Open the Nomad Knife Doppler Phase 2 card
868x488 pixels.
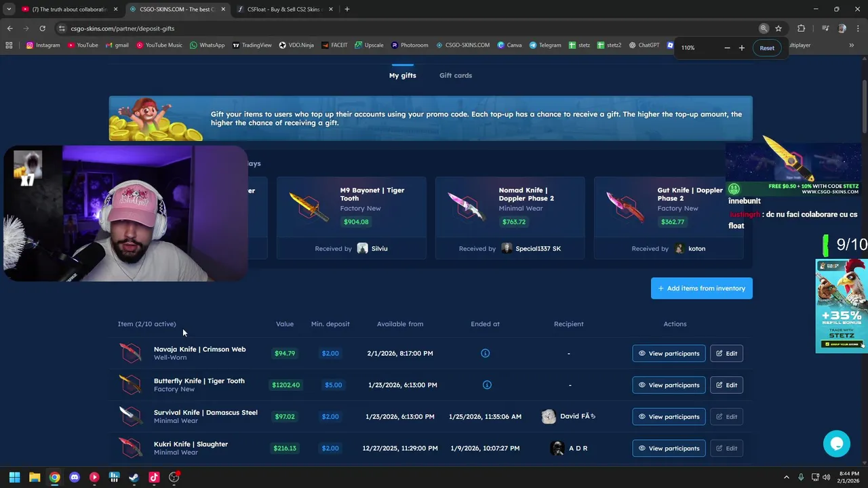pyautogui.click(x=510, y=218)
